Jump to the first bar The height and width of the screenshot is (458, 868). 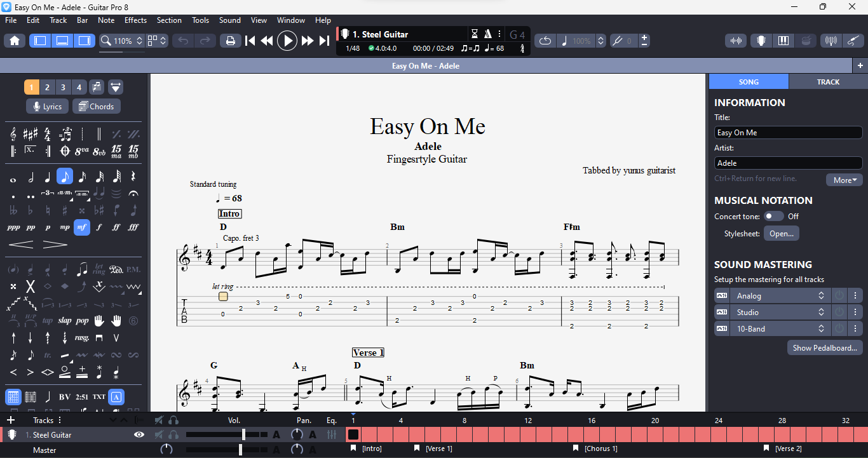tap(250, 41)
